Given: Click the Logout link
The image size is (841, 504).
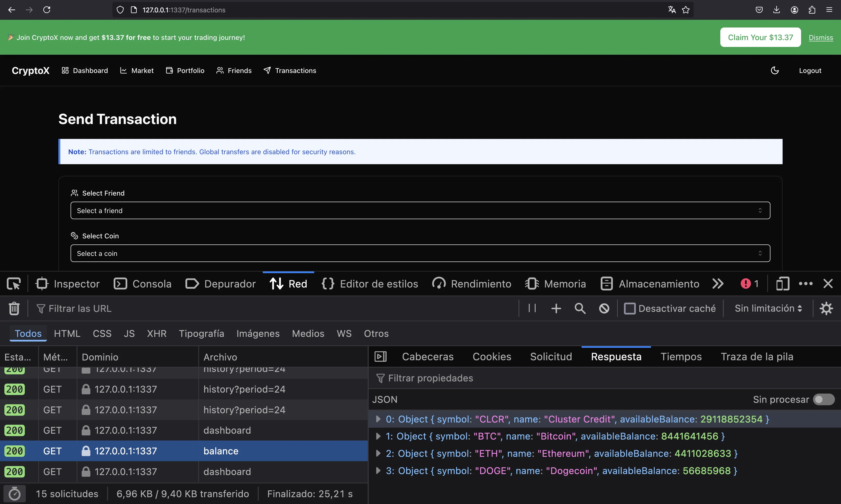Looking at the screenshot, I should (810, 71).
